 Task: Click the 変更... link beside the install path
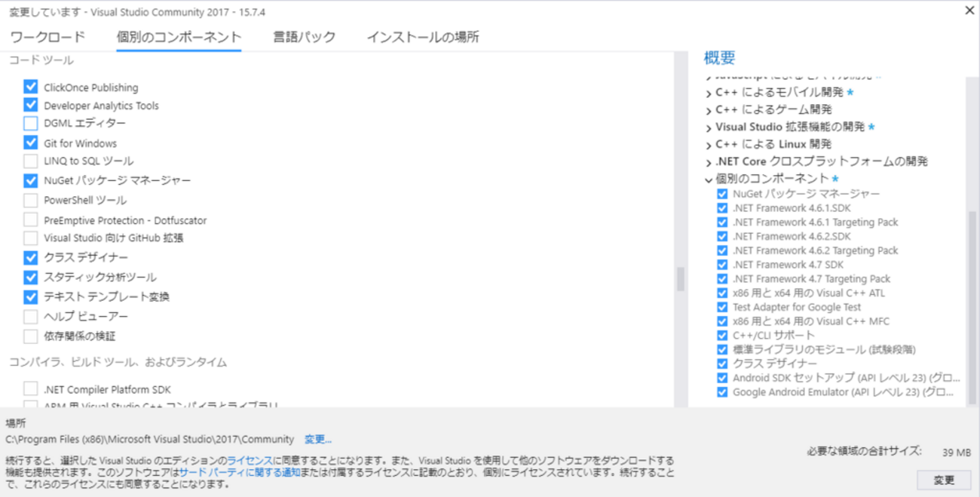pos(318,439)
